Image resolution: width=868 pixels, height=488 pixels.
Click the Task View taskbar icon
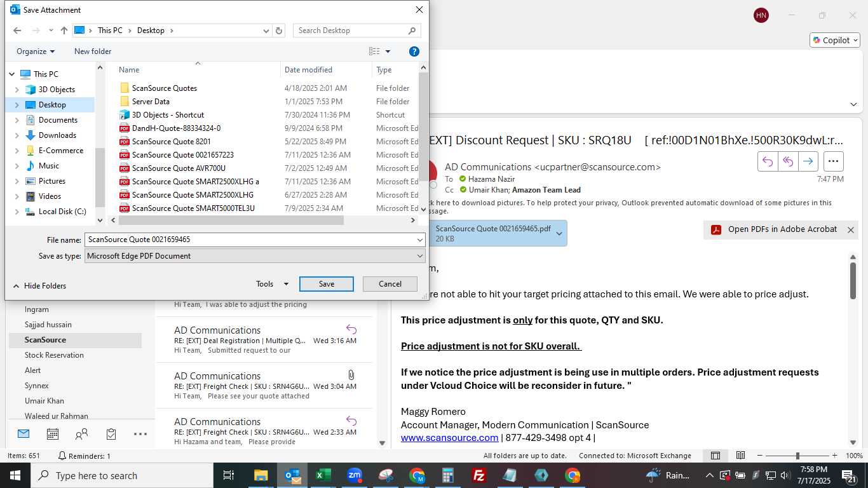pyautogui.click(x=229, y=475)
